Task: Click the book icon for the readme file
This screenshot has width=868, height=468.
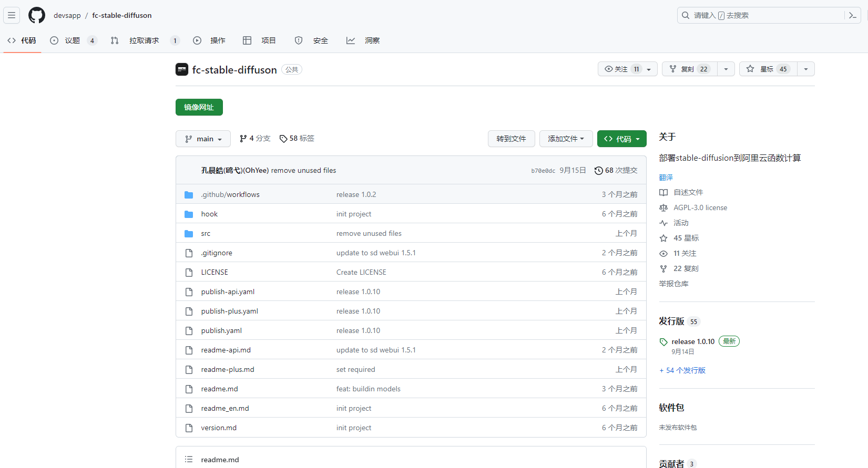Action: tap(663, 193)
